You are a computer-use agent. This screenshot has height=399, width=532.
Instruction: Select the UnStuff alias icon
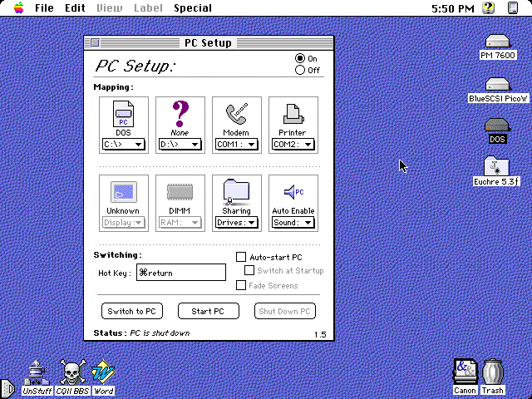click(x=37, y=372)
